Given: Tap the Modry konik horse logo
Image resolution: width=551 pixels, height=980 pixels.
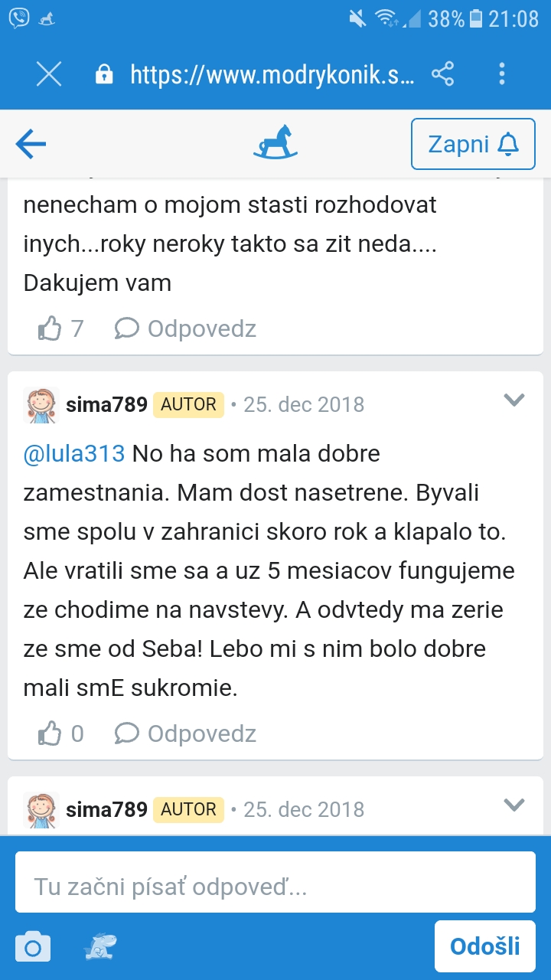Looking at the screenshot, I should tap(275, 143).
